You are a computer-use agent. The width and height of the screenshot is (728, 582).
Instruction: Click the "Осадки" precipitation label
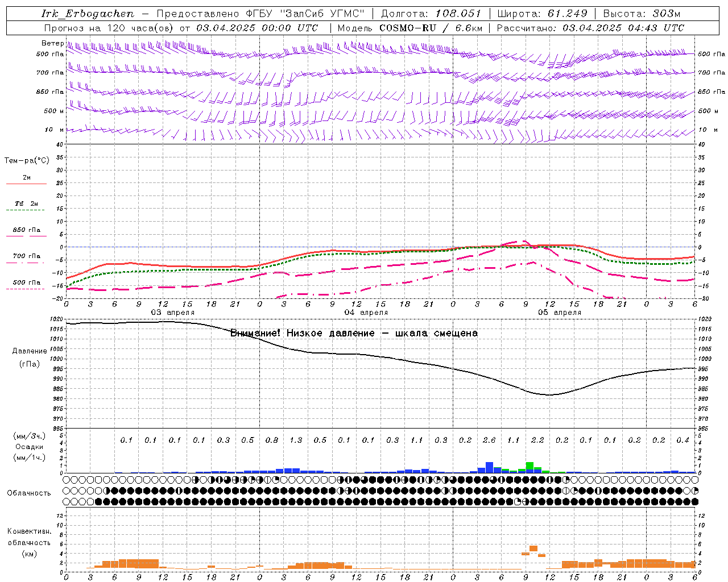[30, 447]
